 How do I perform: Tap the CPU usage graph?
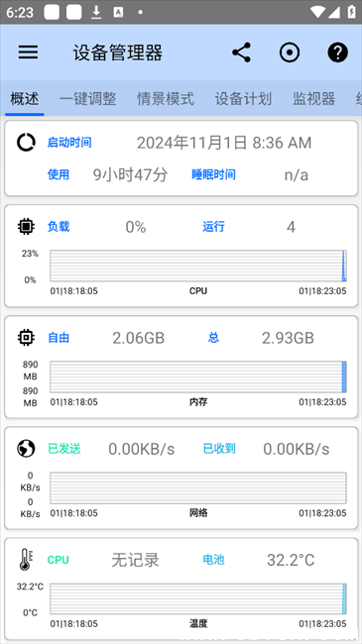(198, 266)
